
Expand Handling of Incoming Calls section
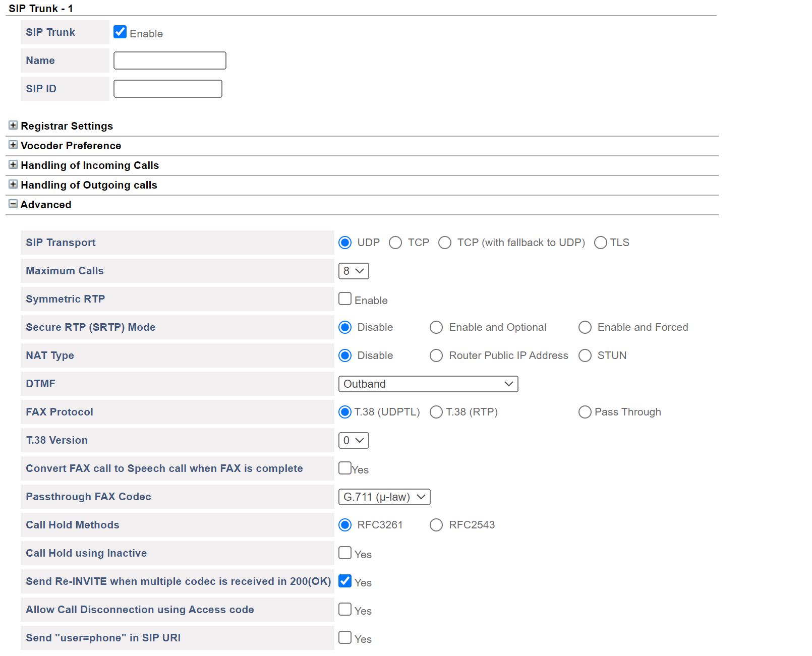pos(13,165)
